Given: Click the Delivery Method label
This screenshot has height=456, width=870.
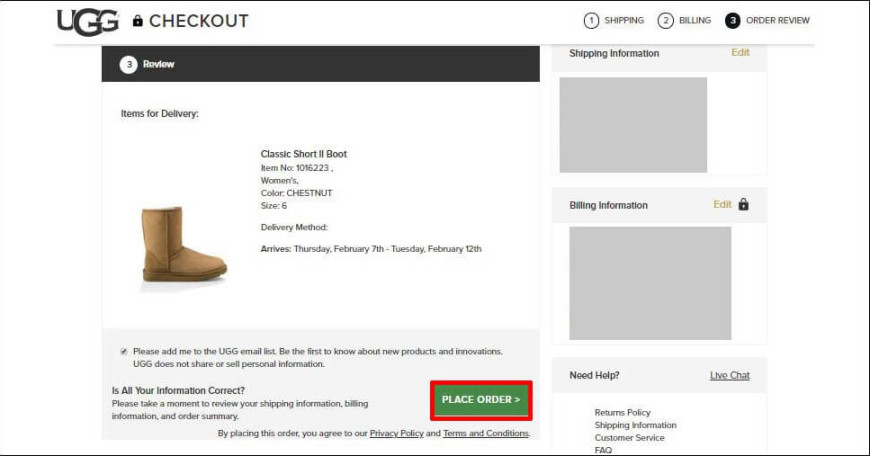Looking at the screenshot, I should [294, 227].
